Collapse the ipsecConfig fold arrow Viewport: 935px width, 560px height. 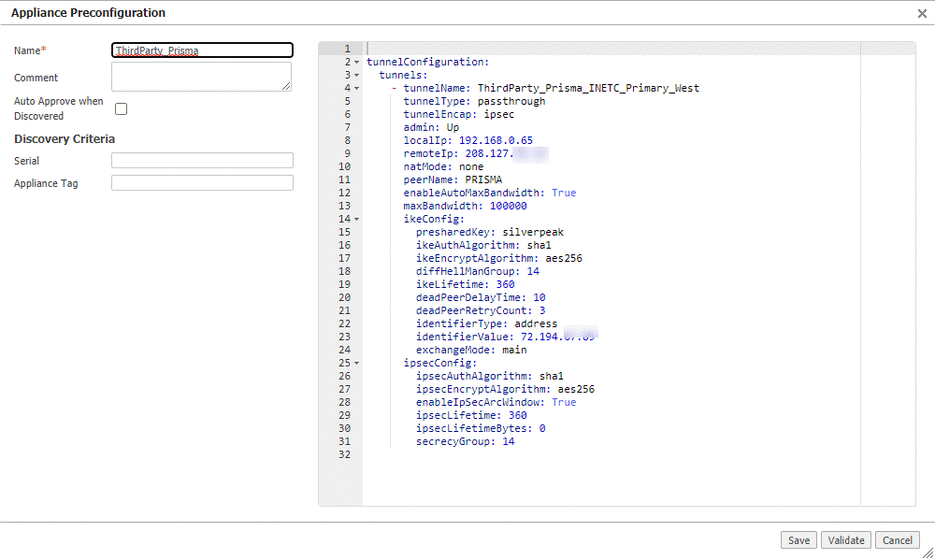(357, 363)
